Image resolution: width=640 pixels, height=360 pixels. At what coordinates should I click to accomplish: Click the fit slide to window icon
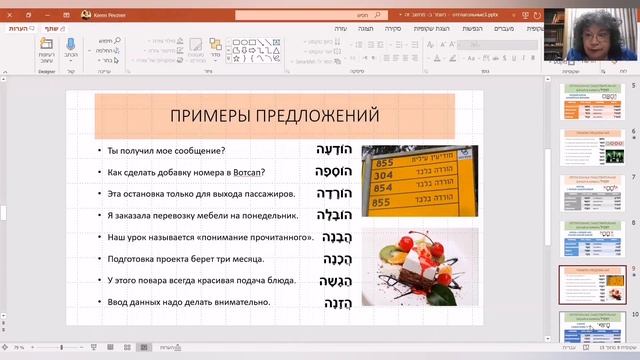5,347
